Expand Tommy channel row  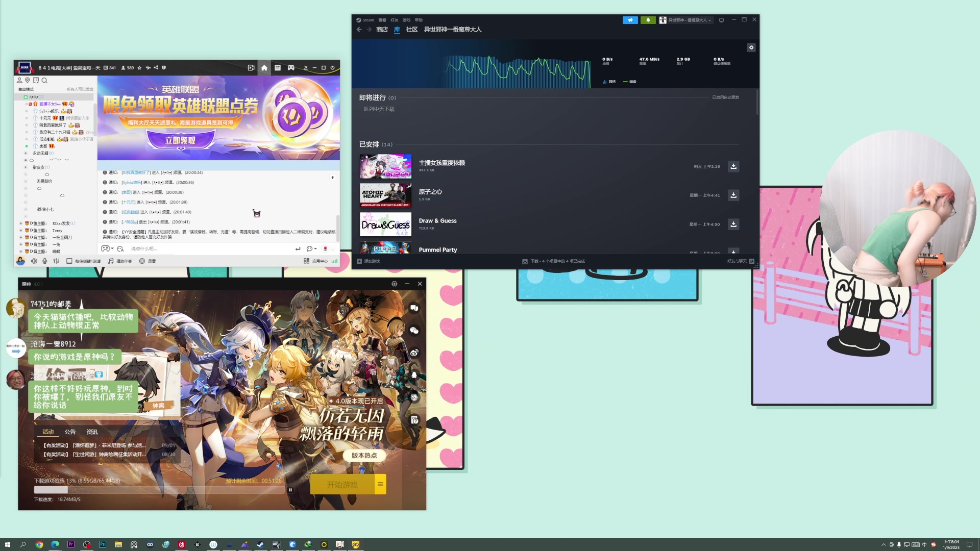20,230
